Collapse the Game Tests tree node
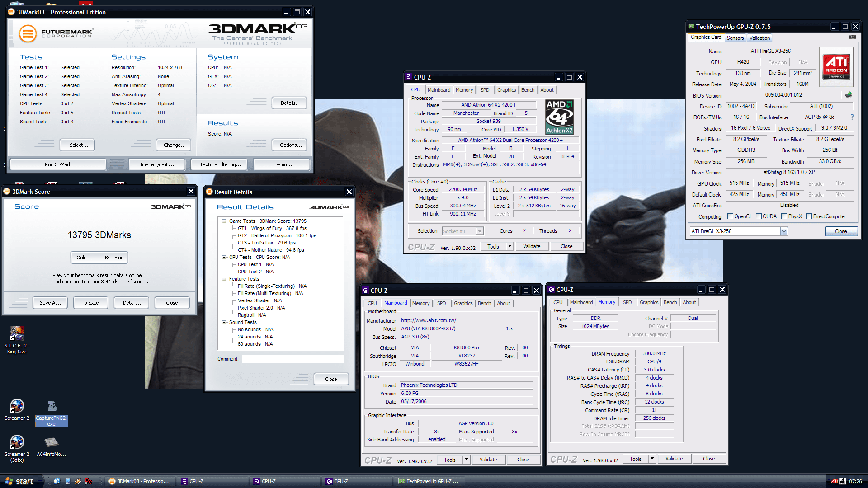This screenshot has width=868, height=488. [224, 221]
